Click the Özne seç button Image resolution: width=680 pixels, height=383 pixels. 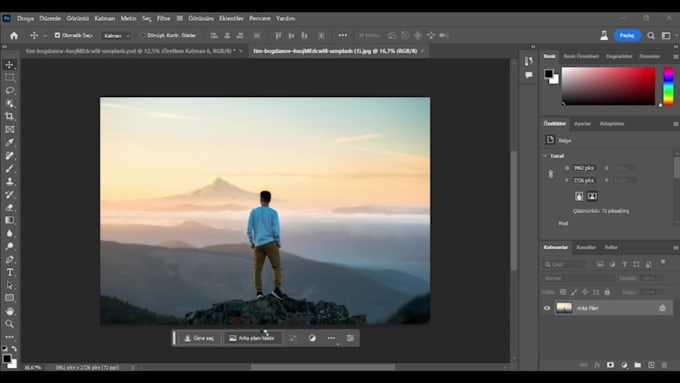click(x=199, y=338)
